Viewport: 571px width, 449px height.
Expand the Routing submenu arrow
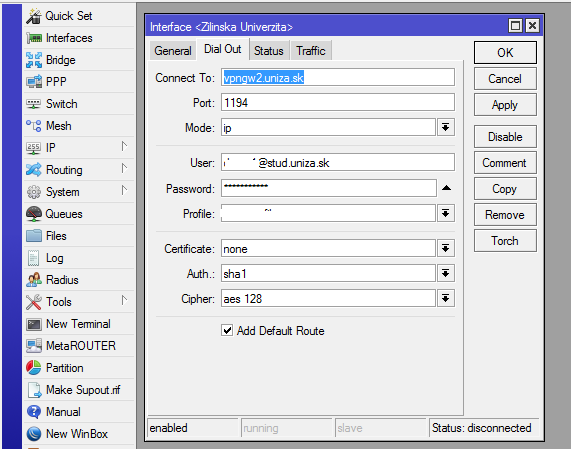coord(124,169)
